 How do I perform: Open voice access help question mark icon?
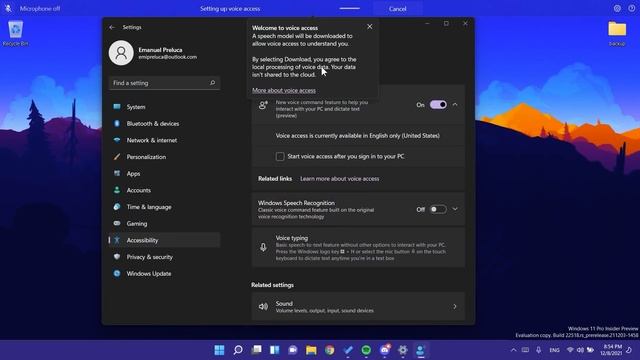coord(631,8)
